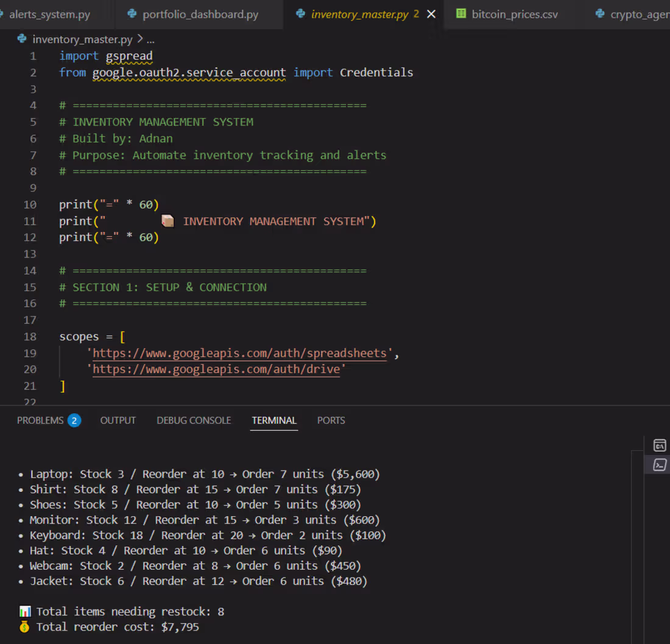Click Python icon on portfolio_dashboard tab
Viewport: 670px width, 644px height.
[132, 14]
